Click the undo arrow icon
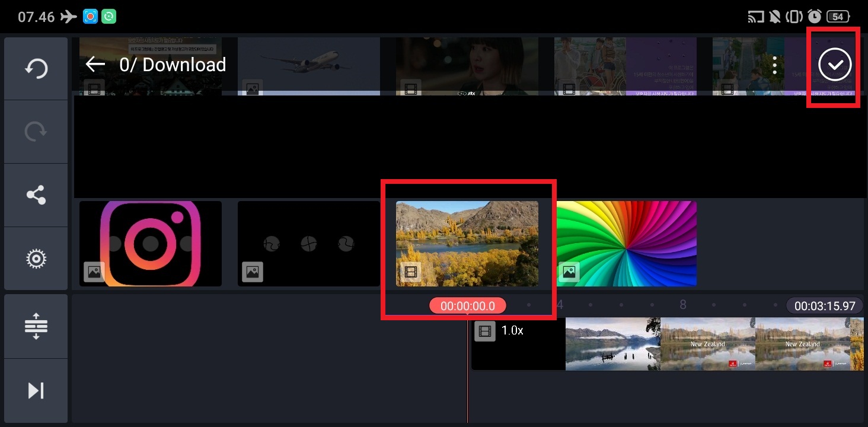The width and height of the screenshot is (868, 427). tap(36, 69)
